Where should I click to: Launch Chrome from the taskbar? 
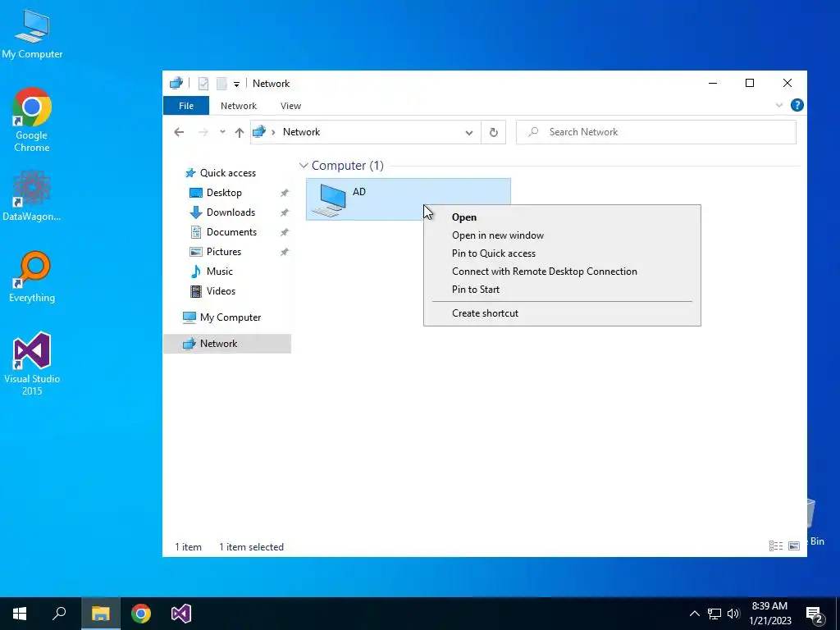(141, 614)
